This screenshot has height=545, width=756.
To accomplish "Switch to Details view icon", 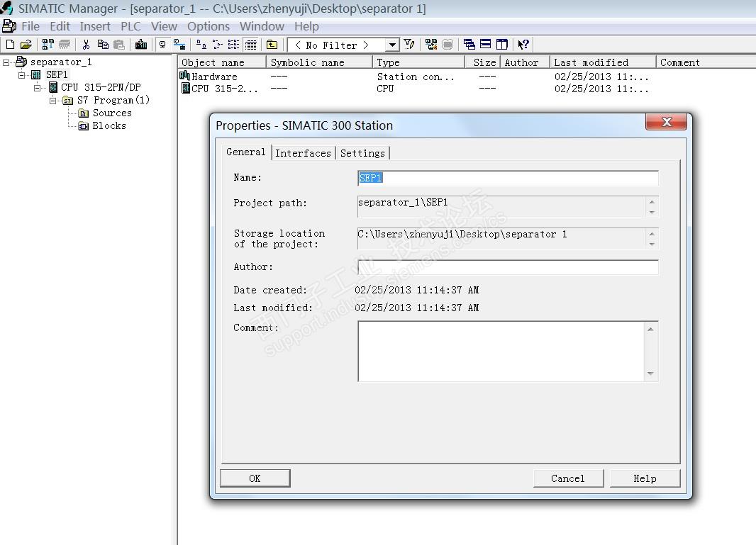I will (x=251, y=45).
